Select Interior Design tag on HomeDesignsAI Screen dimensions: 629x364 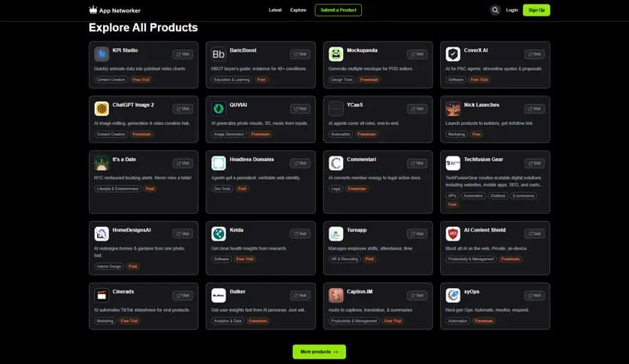(x=108, y=266)
